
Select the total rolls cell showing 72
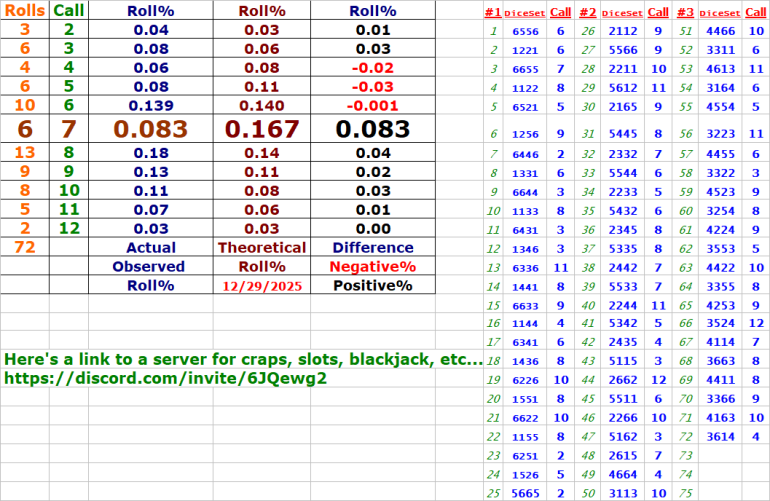pos(24,247)
